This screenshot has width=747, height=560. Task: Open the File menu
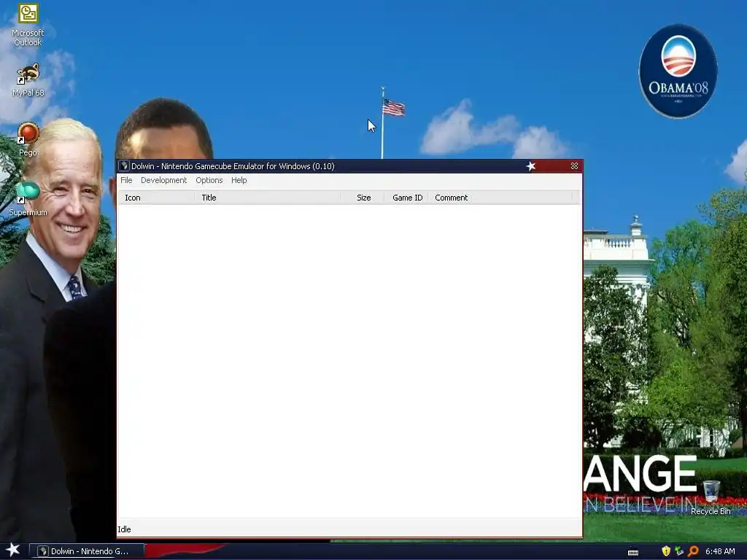coord(126,180)
